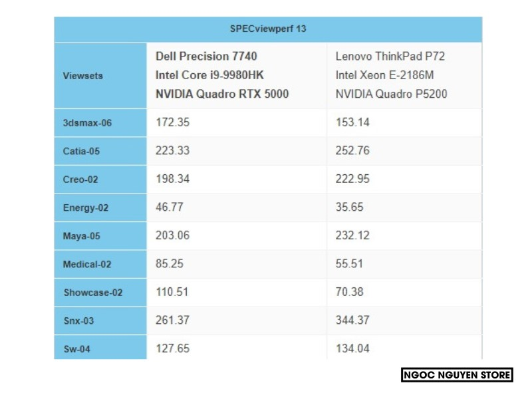Select the 3dsmax-06 row label
This screenshot has height=399, width=532.
(x=83, y=123)
